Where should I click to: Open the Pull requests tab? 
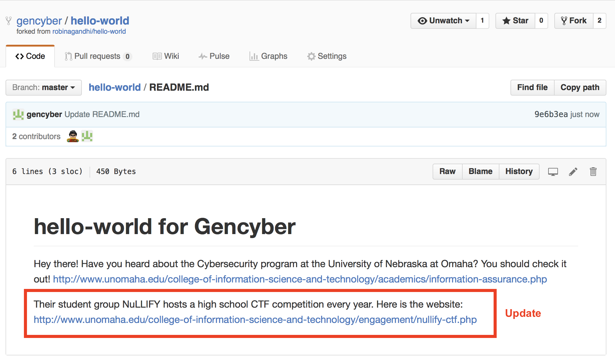[98, 56]
